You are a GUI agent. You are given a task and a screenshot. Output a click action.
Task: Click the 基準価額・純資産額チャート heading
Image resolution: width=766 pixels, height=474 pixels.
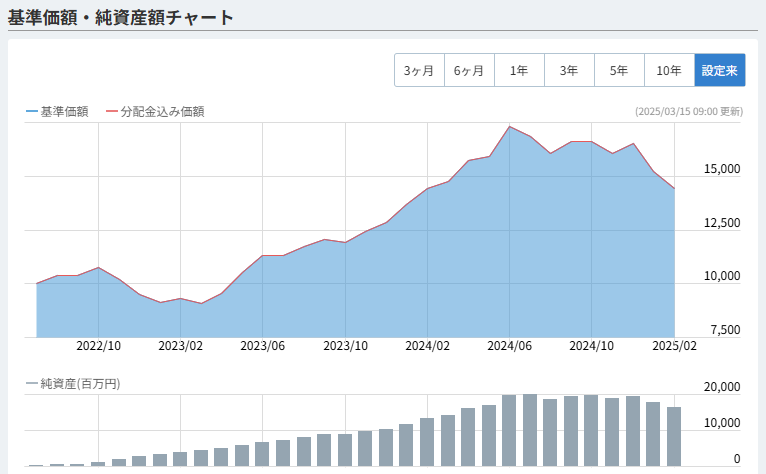(x=121, y=18)
